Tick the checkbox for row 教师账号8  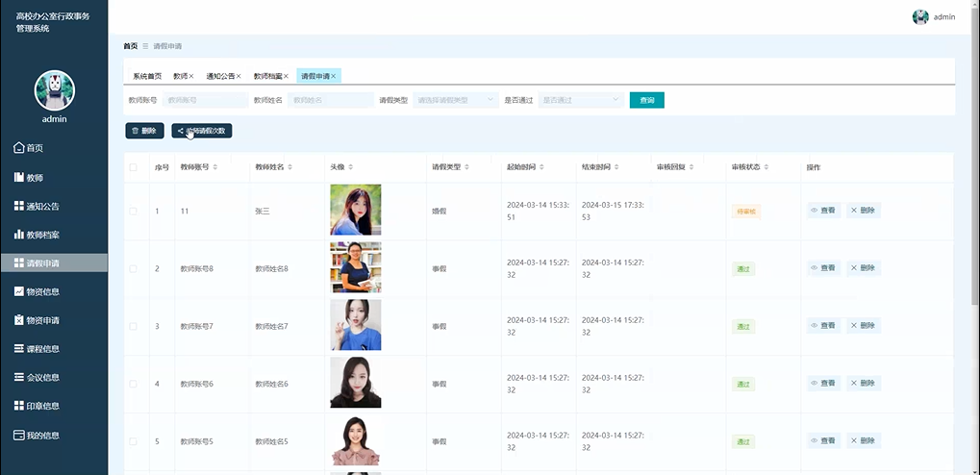pyautogui.click(x=133, y=269)
